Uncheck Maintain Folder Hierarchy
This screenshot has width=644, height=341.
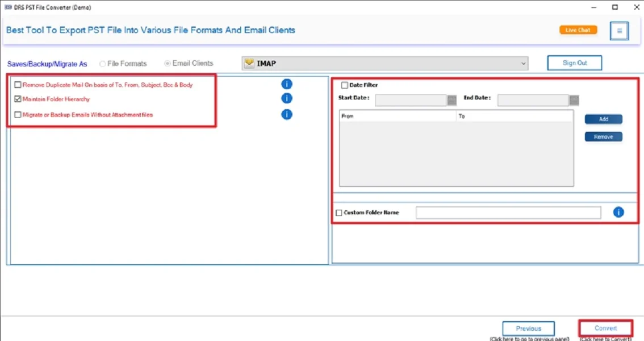pyautogui.click(x=18, y=98)
